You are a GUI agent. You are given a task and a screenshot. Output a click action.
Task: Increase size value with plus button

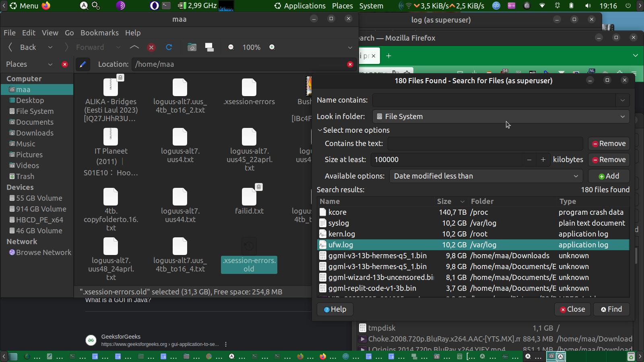point(543,160)
